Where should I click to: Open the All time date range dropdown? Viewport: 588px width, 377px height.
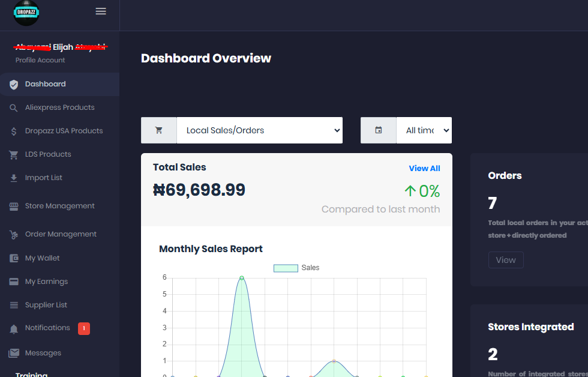424,130
